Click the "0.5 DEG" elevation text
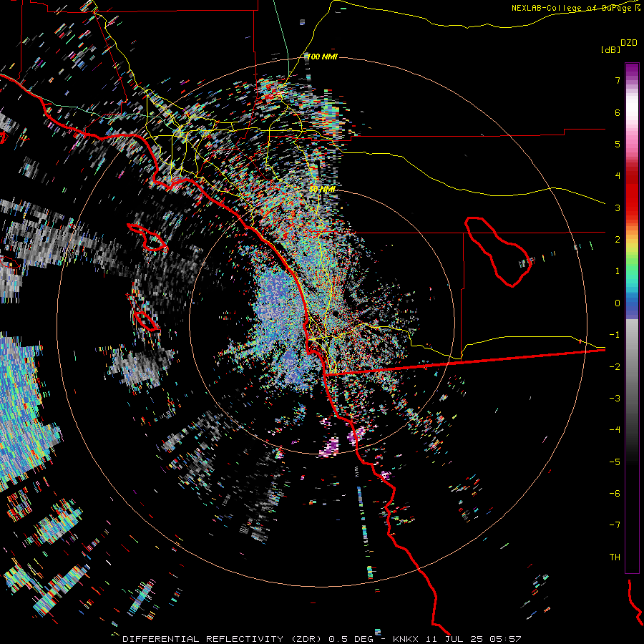 click(351, 639)
